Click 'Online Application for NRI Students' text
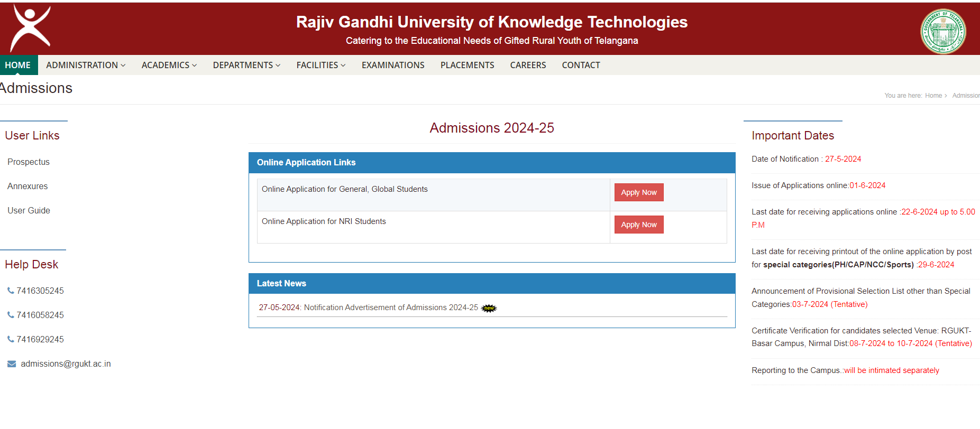980x429 pixels. pyautogui.click(x=324, y=221)
